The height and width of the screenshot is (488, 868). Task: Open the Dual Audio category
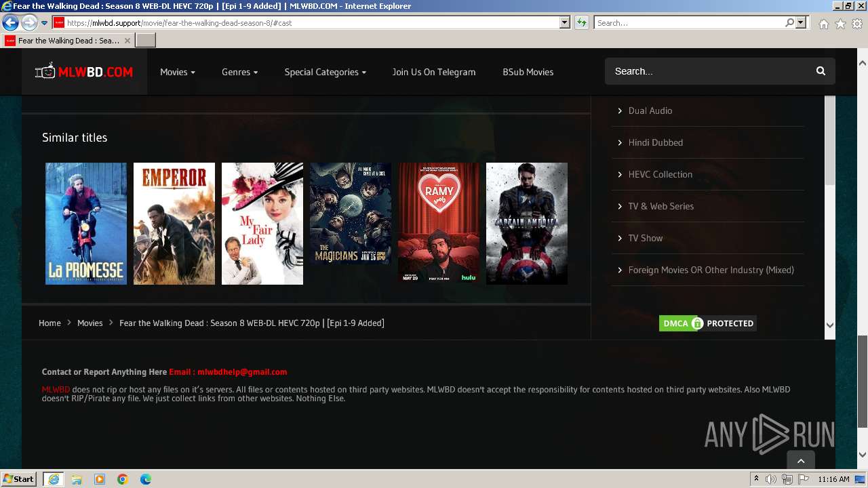pos(650,110)
